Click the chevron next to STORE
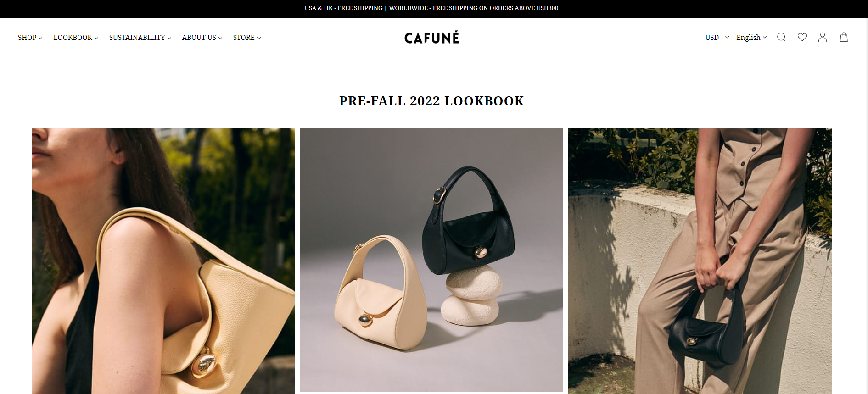The image size is (868, 394). click(x=259, y=38)
